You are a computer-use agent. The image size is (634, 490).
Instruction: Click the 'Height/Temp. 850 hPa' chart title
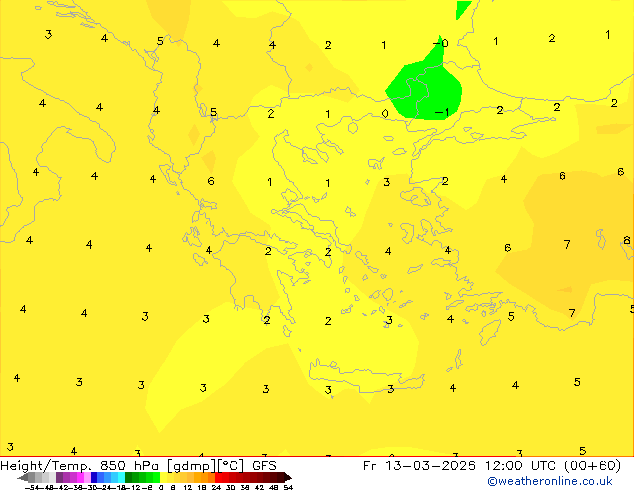(x=80, y=465)
